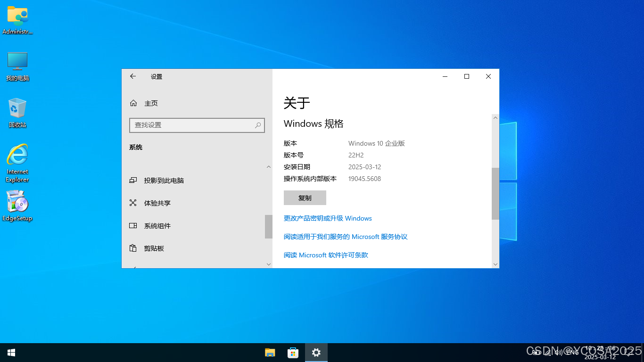Click the home icon beside 主页
The width and height of the screenshot is (644, 362).
click(133, 103)
